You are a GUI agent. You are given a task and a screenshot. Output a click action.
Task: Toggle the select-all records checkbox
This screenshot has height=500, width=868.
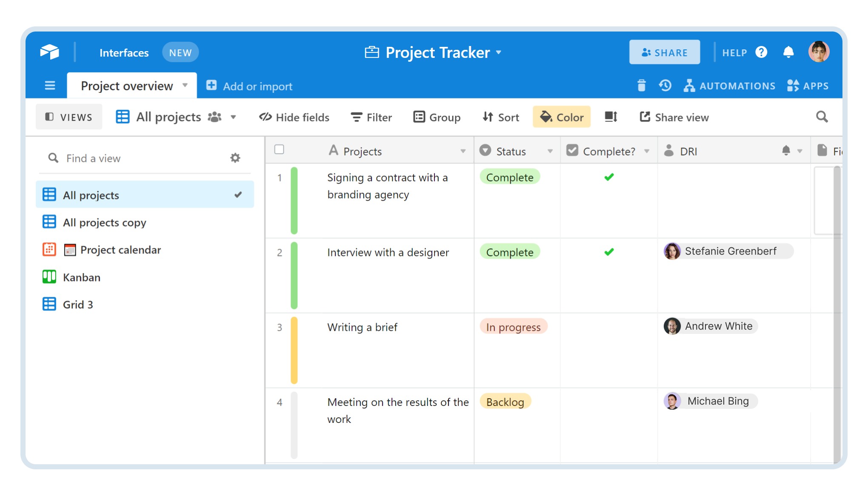tap(279, 150)
